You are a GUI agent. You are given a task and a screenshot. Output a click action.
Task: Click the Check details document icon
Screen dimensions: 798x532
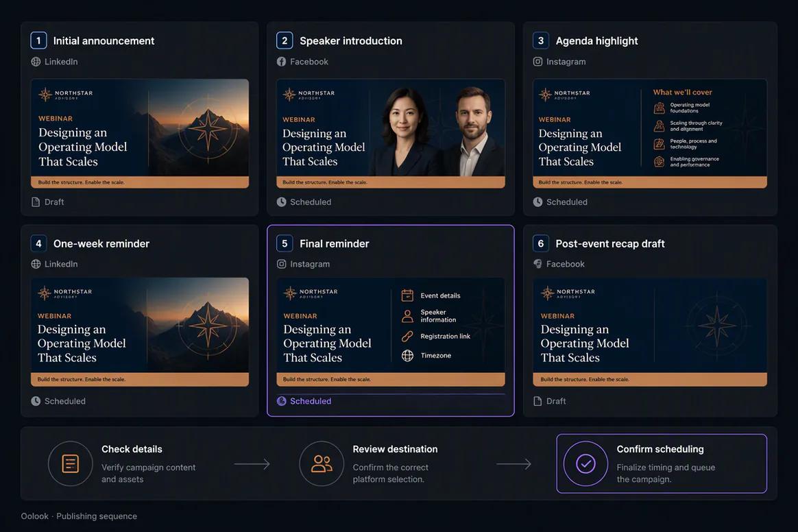click(70, 463)
